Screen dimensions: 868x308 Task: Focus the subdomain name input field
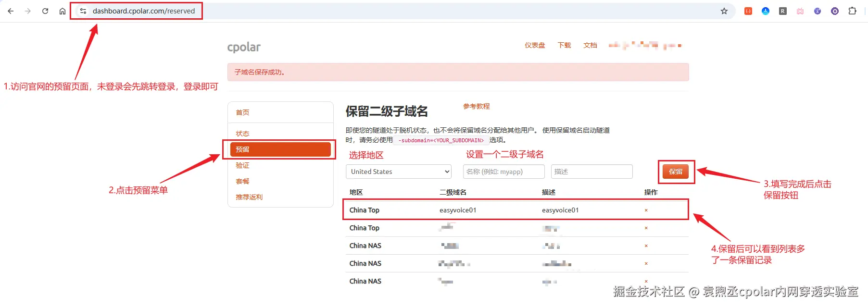[x=503, y=172]
